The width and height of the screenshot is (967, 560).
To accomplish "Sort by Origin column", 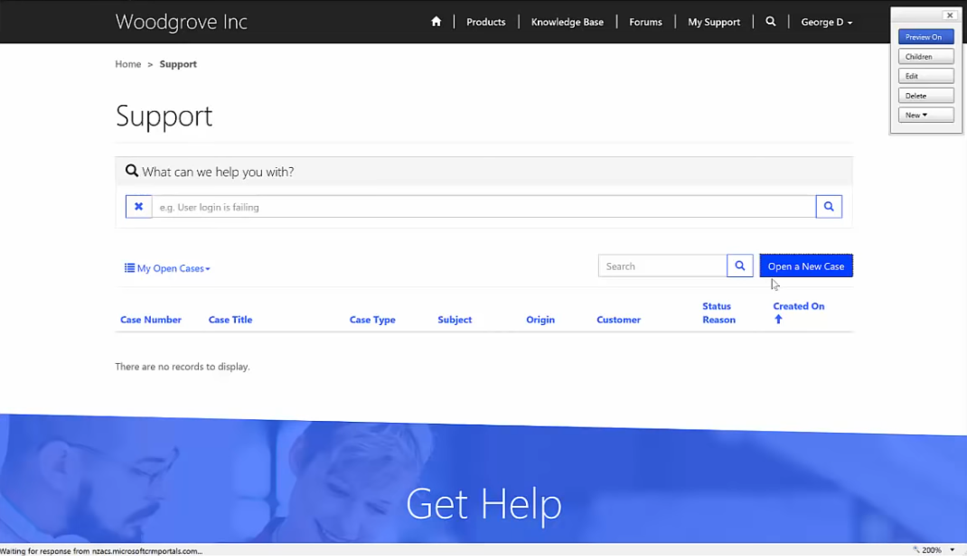I will [x=540, y=319].
